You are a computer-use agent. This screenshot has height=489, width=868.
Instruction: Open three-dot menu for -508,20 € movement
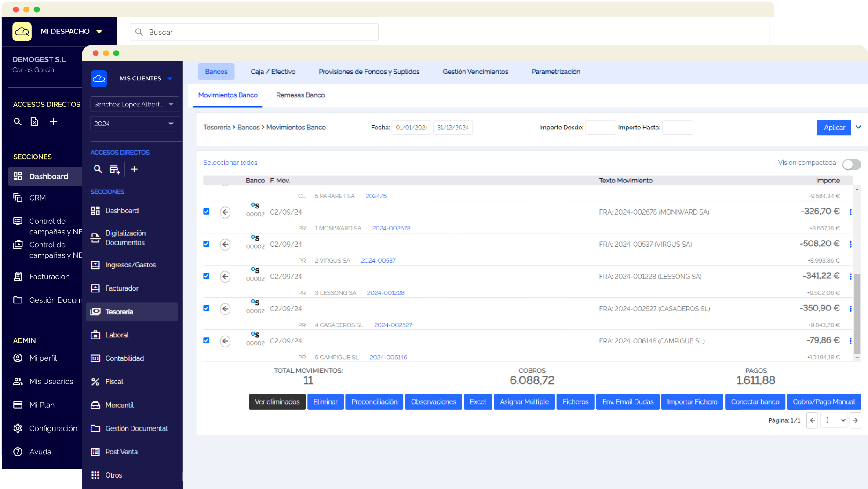pos(850,244)
